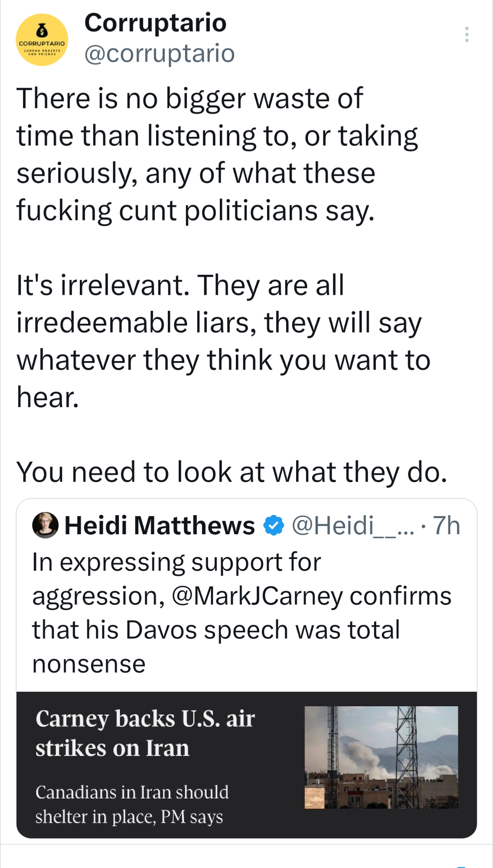Viewport: 493px width, 868px height.
Task: Click the blue verified badge
Action: click(274, 526)
